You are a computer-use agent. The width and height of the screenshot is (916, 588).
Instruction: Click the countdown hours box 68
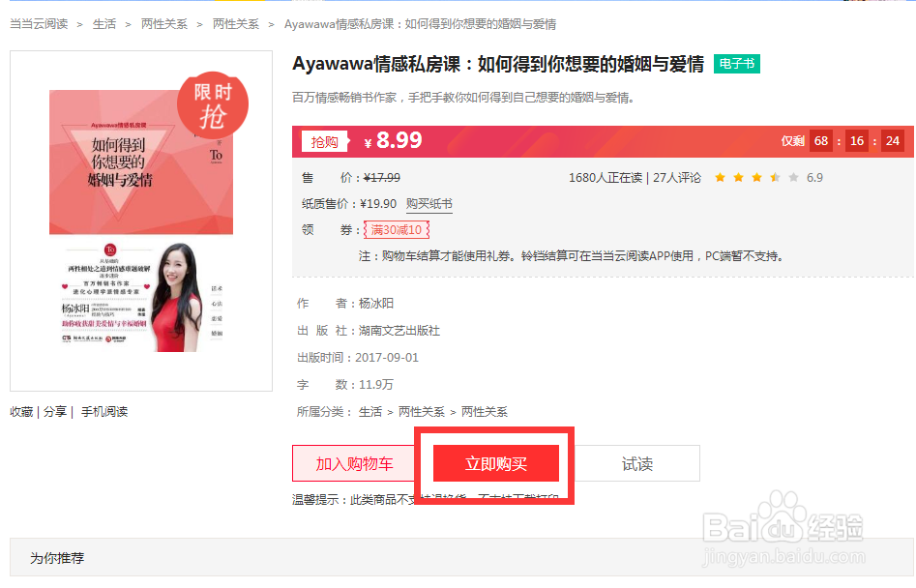821,141
